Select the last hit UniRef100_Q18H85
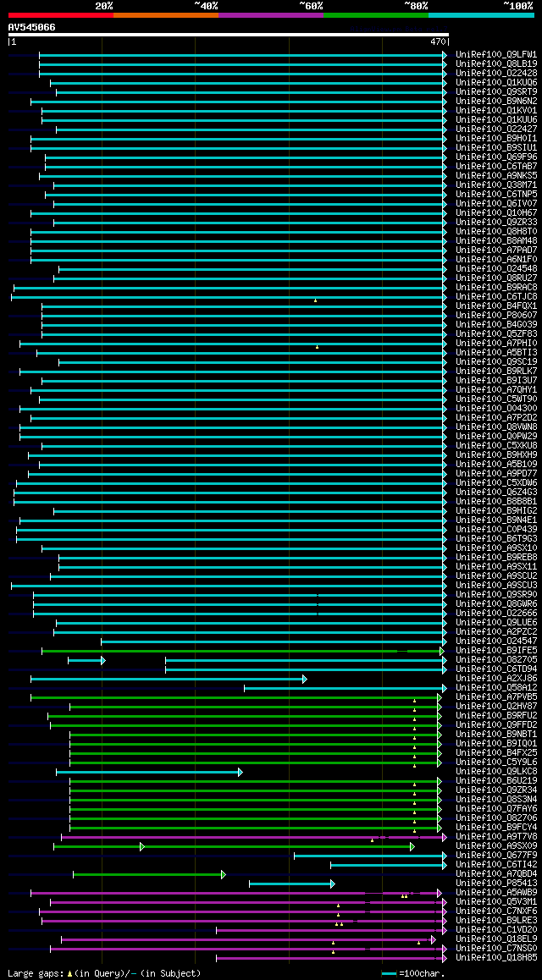This screenshot has height=980, width=542. pyautogui.click(x=496, y=957)
